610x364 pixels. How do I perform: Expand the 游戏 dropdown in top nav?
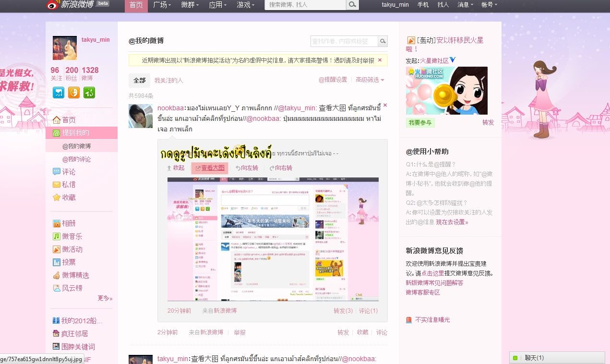(246, 5)
